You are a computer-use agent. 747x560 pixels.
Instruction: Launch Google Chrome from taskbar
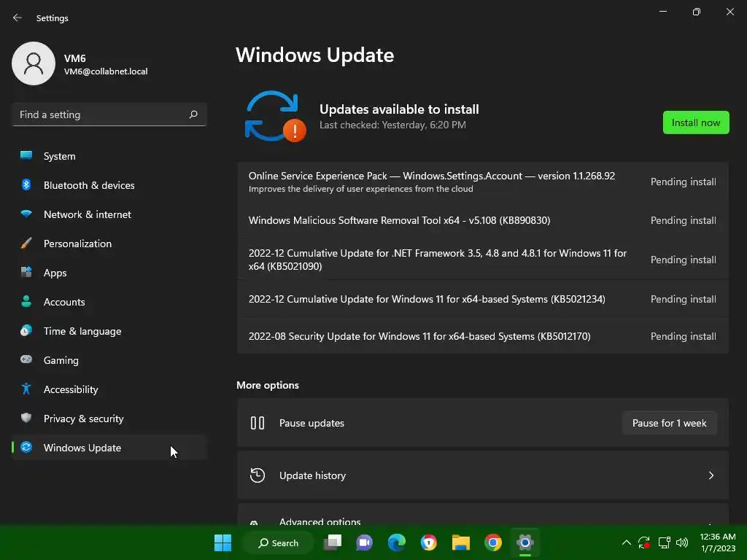(x=493, y=542)
